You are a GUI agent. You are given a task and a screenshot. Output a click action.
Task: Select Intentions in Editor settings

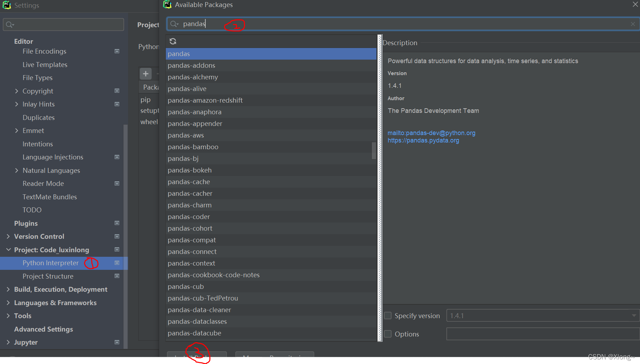click(38, 144)
